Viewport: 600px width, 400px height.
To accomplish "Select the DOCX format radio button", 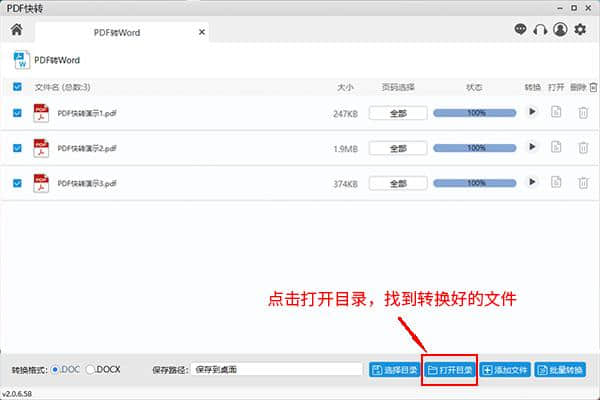I will coord(90,370).
